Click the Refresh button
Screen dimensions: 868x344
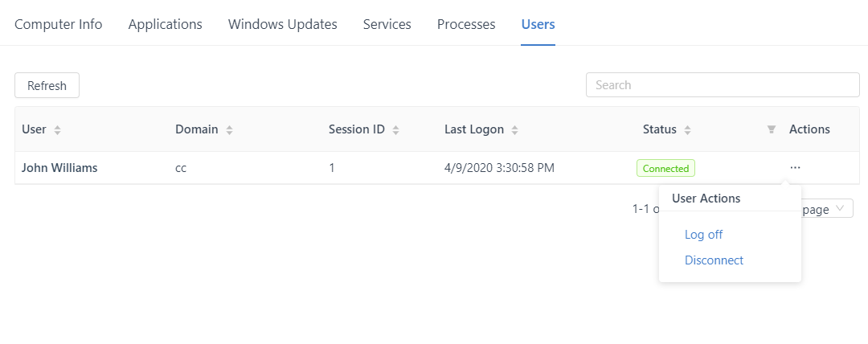pos(47,85)
